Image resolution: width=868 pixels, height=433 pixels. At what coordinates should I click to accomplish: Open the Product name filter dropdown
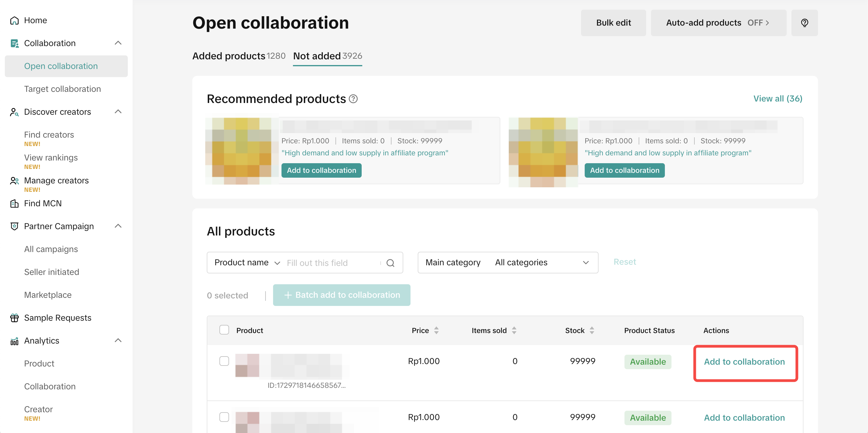click(247, 263)
